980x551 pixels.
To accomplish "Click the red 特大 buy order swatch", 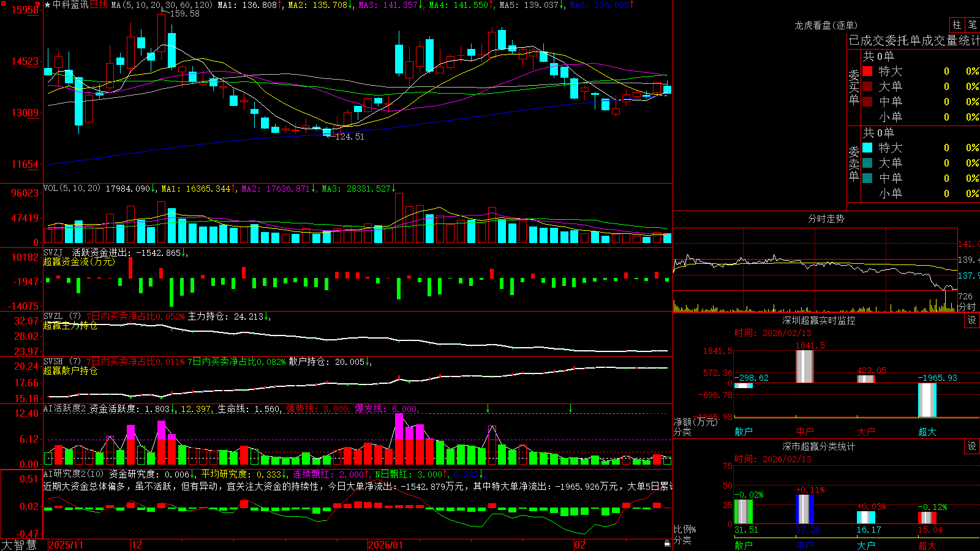I will click(x=867, y=71).
